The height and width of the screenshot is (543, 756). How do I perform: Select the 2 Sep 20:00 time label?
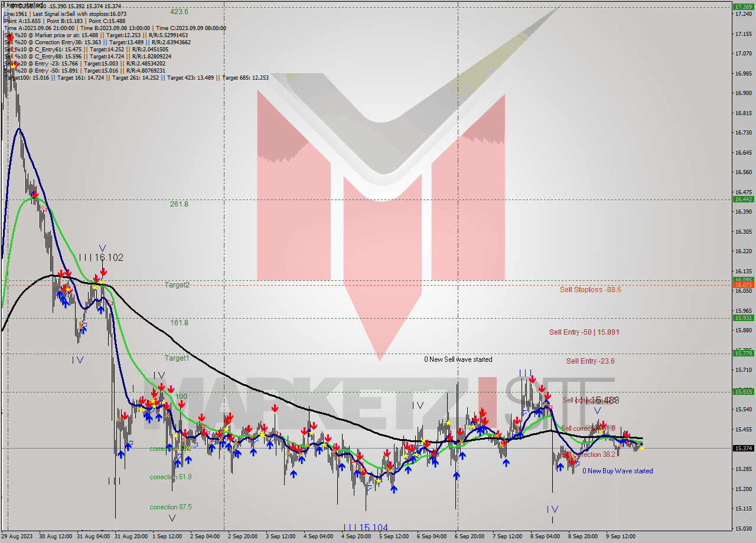(242, 537)
